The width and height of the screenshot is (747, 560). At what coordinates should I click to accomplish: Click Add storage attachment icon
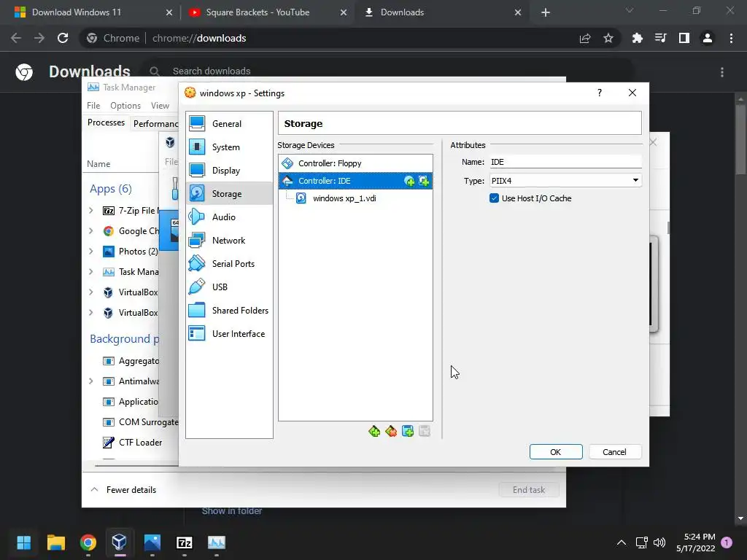tap(408, 432)
